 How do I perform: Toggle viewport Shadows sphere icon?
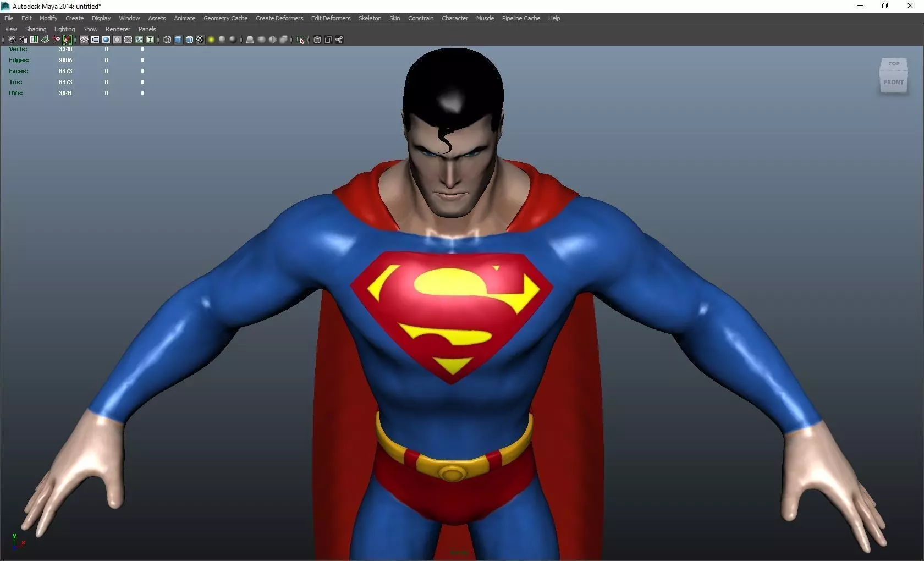[x=222, y=40]
